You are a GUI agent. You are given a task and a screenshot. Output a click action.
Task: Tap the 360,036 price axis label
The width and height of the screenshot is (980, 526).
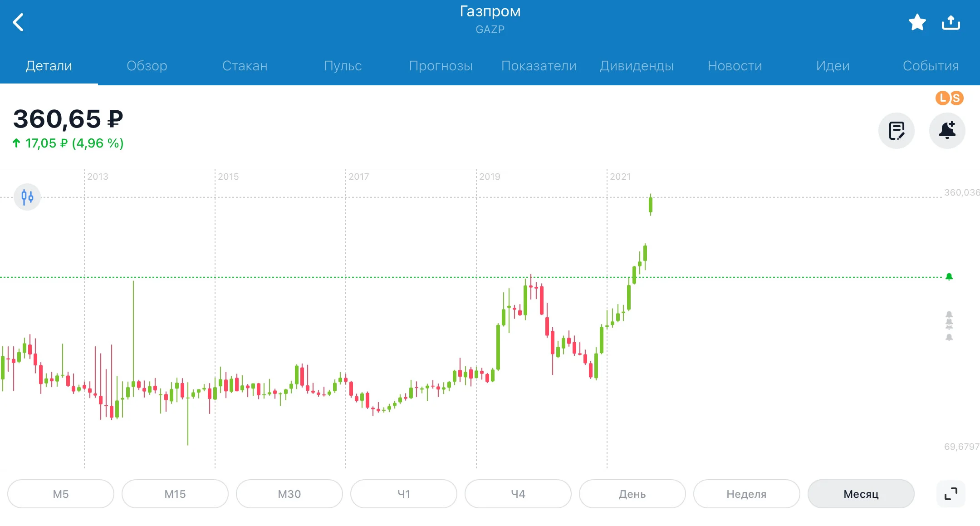tap(962, 192)
